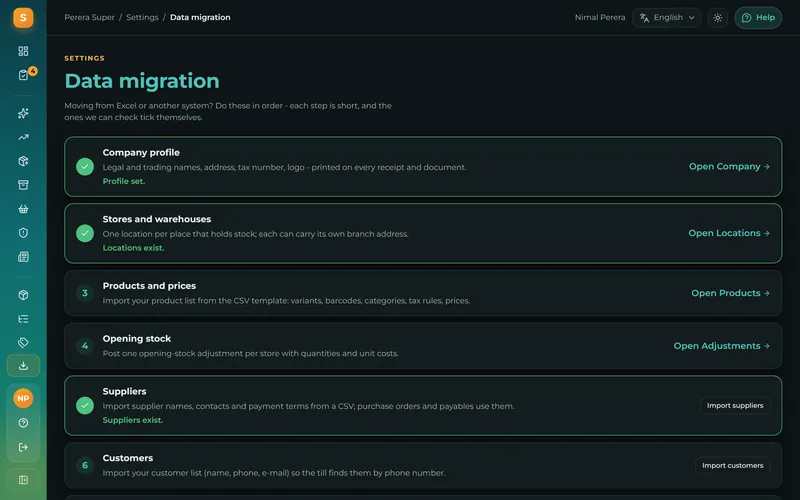The height and width of the screenshot is (500, 800).
Task: Click the Company profile green check icon
Action: click(x=85, y=166)
